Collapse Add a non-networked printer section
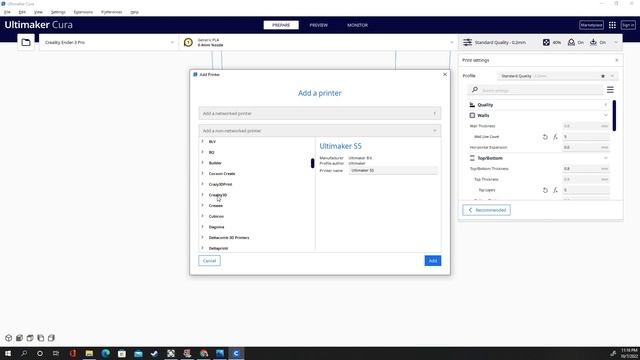The height and width of the screenshot is (360, 640). (320, 131)
